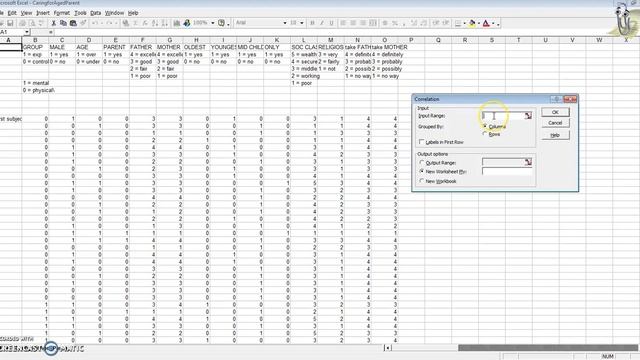640x360 pixels.
Task: Toggle Bold formatting button
Action: [x=312, y=23]
